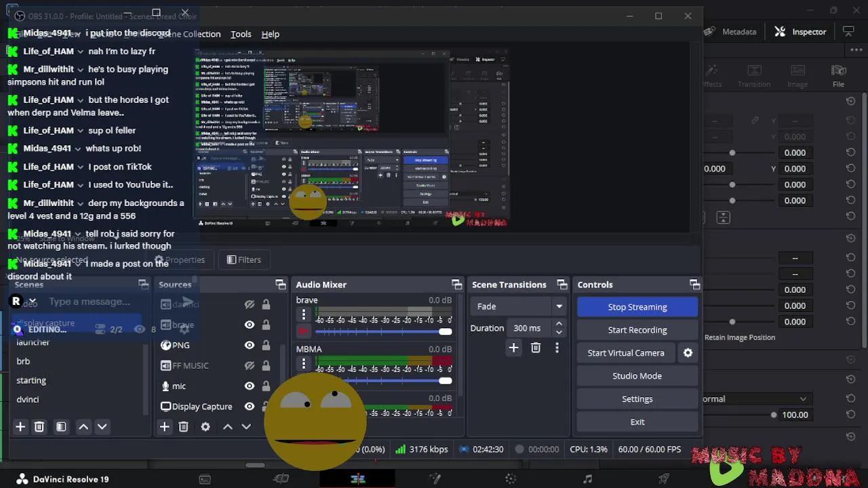868x488 pixels.
Task: Click the Exit button in Controls
Action: point(637,422)
